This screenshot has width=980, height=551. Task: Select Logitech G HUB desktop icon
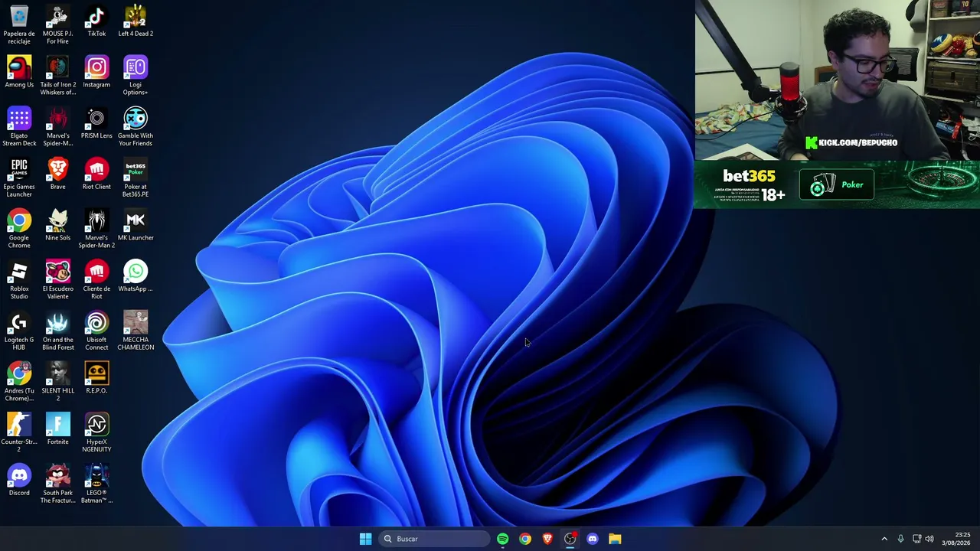(x=19, y=331)
